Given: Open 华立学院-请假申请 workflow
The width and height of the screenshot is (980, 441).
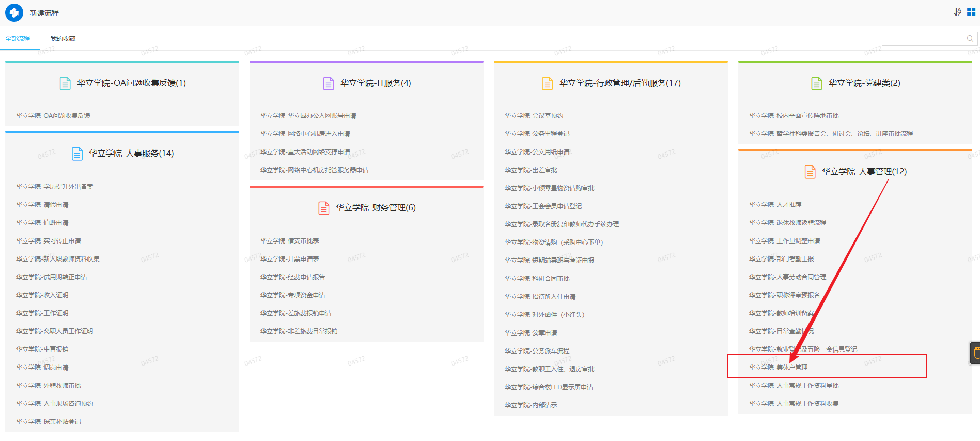Looking at the screenshot, I should (42, 205).
